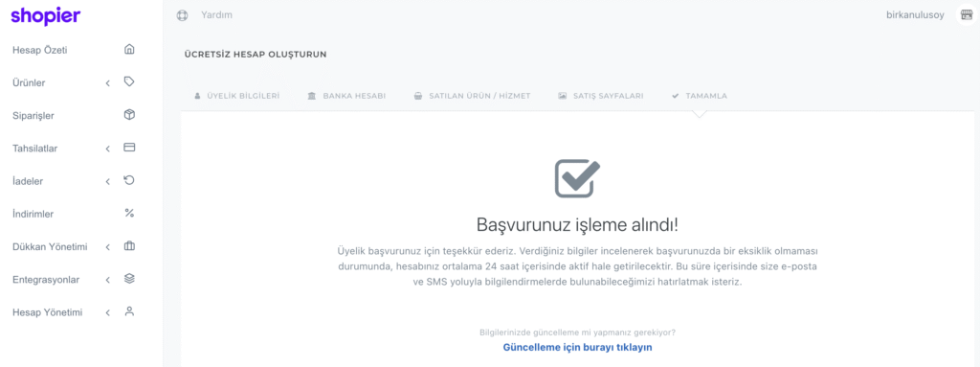Screen dimensions: 980x367
Task: Click the Satılan Ürün basket icon
Action: (x=417, y=97)
